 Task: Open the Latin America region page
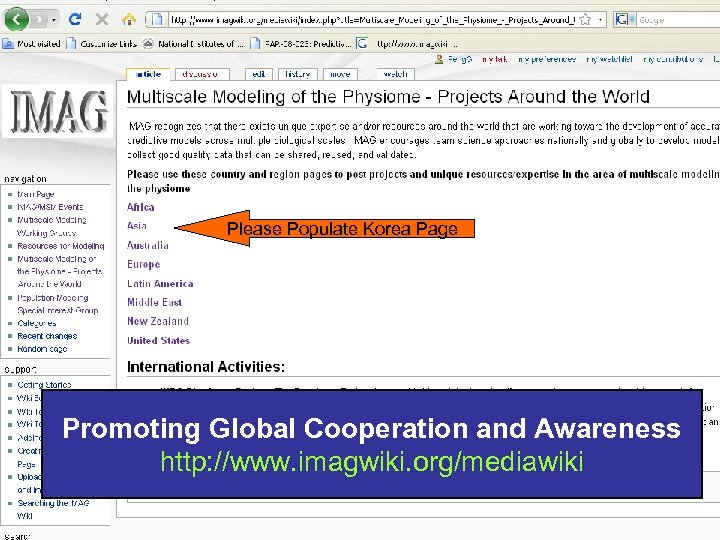[x=160, y=284]
